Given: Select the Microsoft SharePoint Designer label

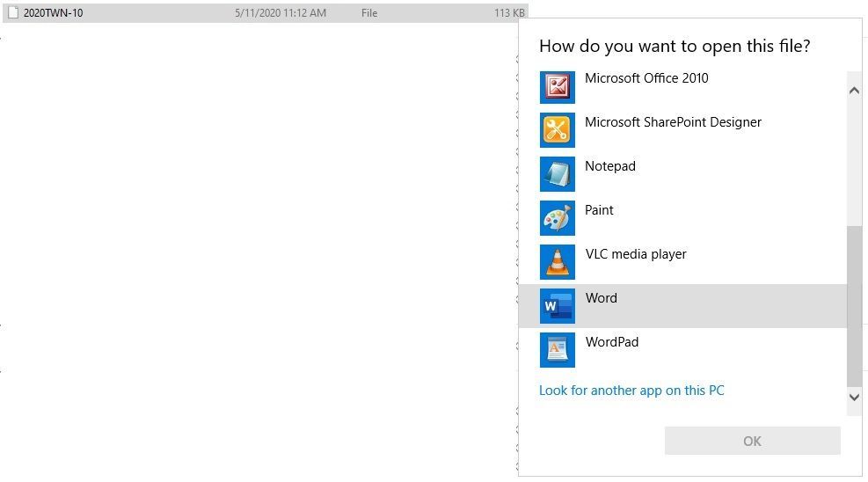Looking at the screenshot, I should click(673, 122).
